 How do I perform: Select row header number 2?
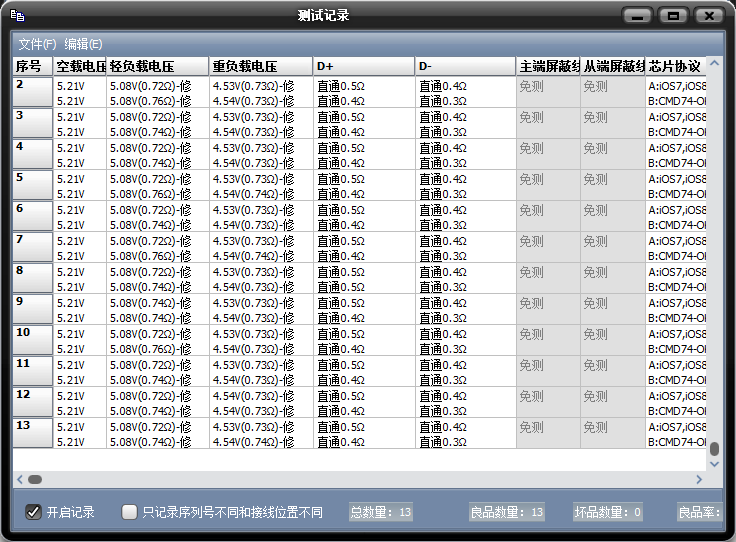33,92
